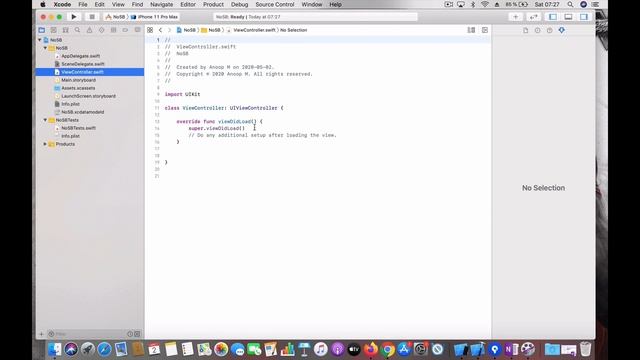Choose the iPhone 11 Pro Max destination
Screen dimensions: 640x360
tap(154, 17)
